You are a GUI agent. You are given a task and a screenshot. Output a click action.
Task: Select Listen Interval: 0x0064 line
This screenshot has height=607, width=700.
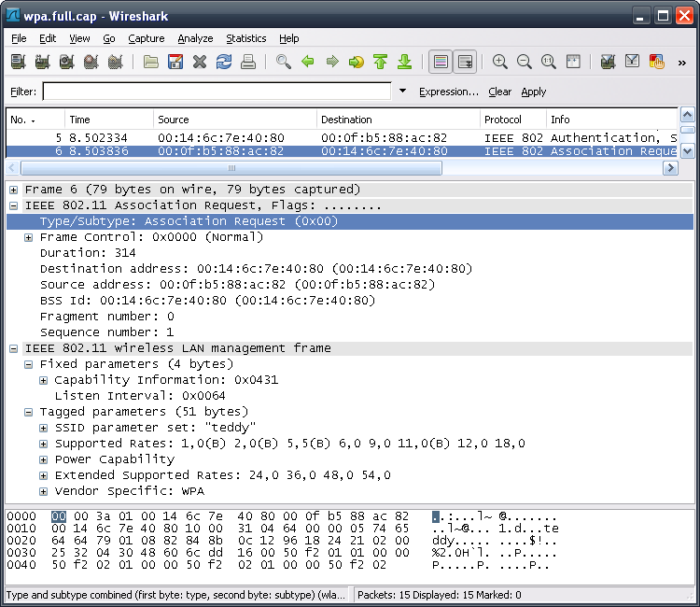tap(140, 396)
